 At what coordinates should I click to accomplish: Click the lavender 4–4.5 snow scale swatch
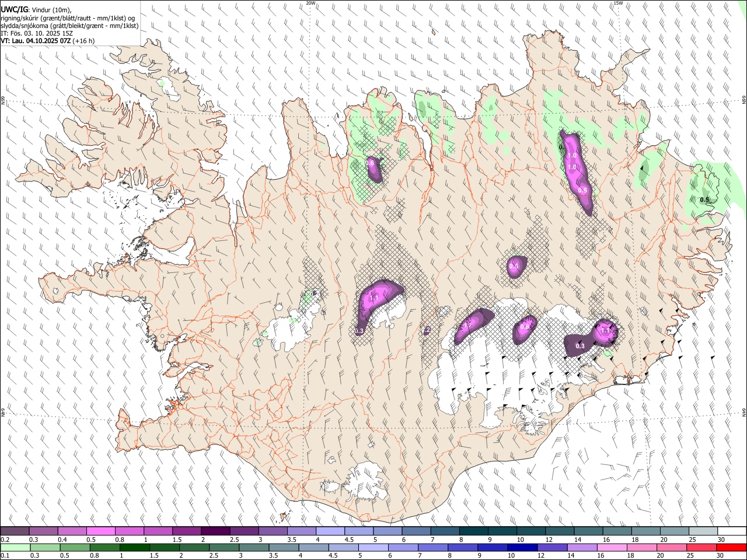point(330,531)
